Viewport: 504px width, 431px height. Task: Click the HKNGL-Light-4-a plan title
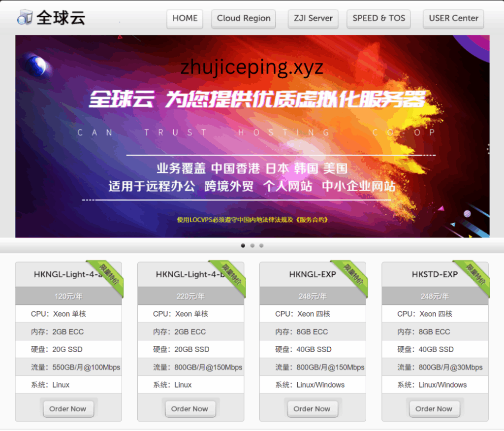pyautogui.click(x=68, y=274)
